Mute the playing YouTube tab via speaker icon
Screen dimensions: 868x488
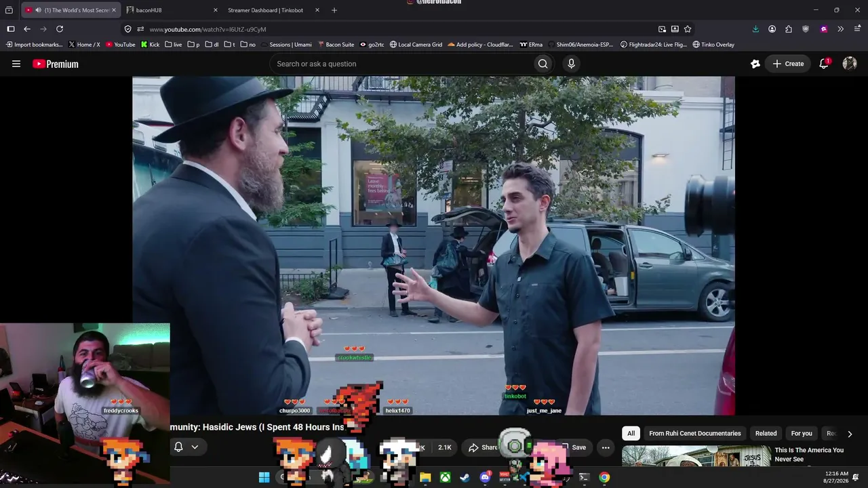pos(38,10)
